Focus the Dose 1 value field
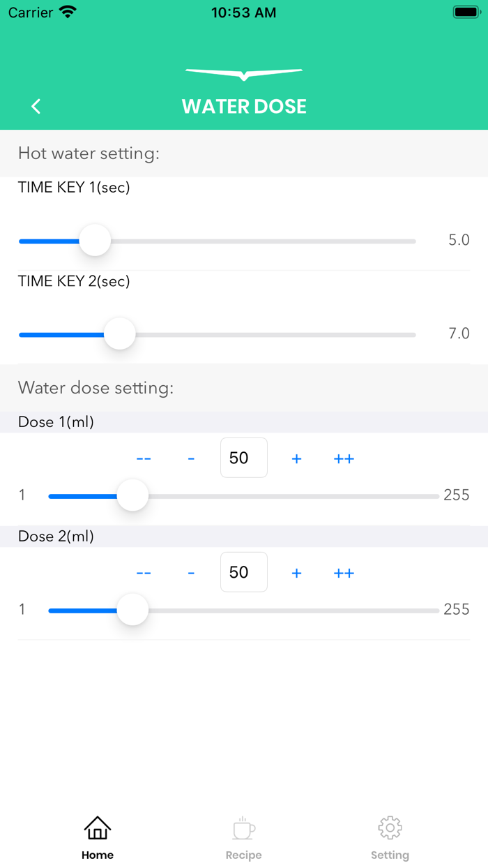Viewport: 488px width, 868px height. pyautogui.click(x=244, y=458)
